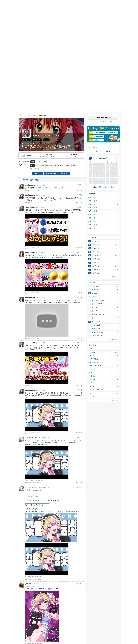Click the 2024年09月 archive list icon
Viewport: 138px width, 644px height.
(x=90, y=259)
